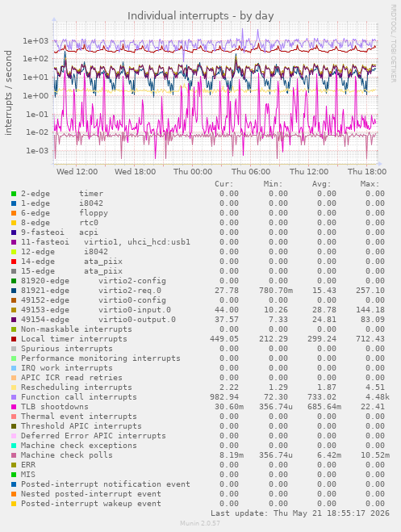
Task: Click the Thermal event interrupts label
Action: tap(78, 417)
